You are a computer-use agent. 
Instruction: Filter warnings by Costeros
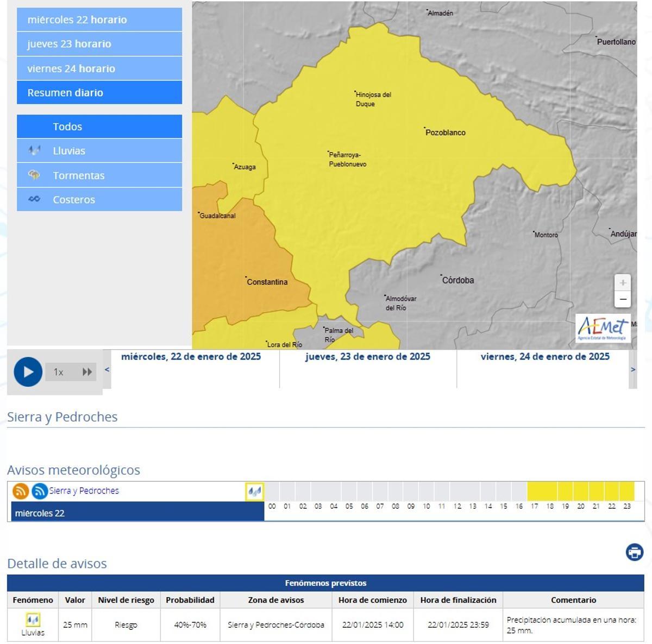(99, 200)
